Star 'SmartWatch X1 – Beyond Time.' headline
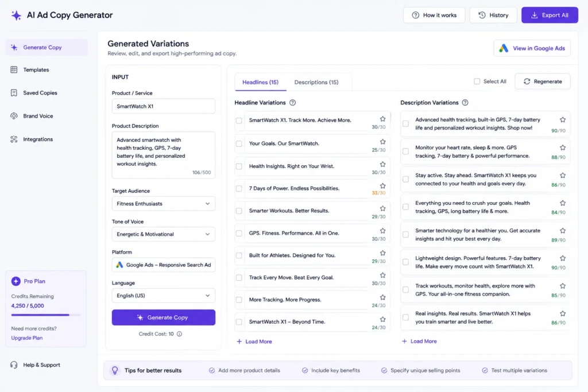 pos(382,319)
